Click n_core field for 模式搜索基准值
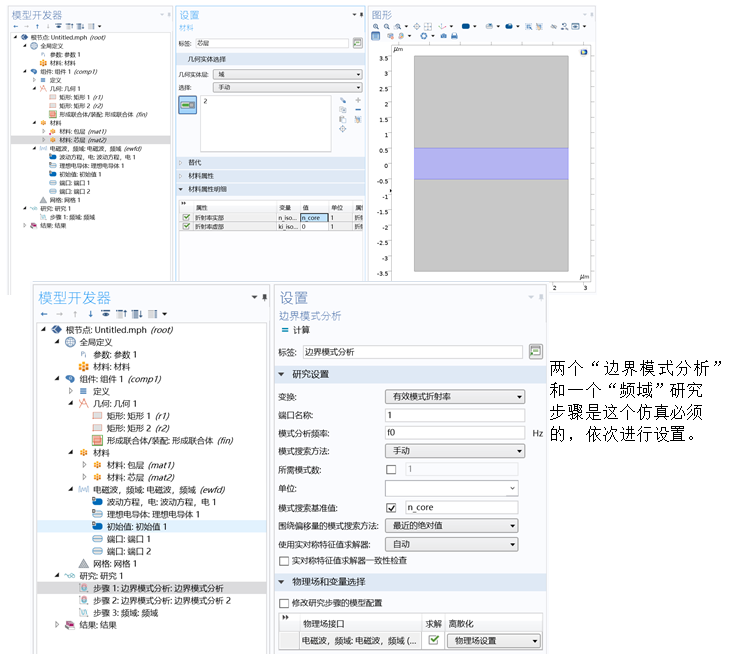 [x=461, y=507]
